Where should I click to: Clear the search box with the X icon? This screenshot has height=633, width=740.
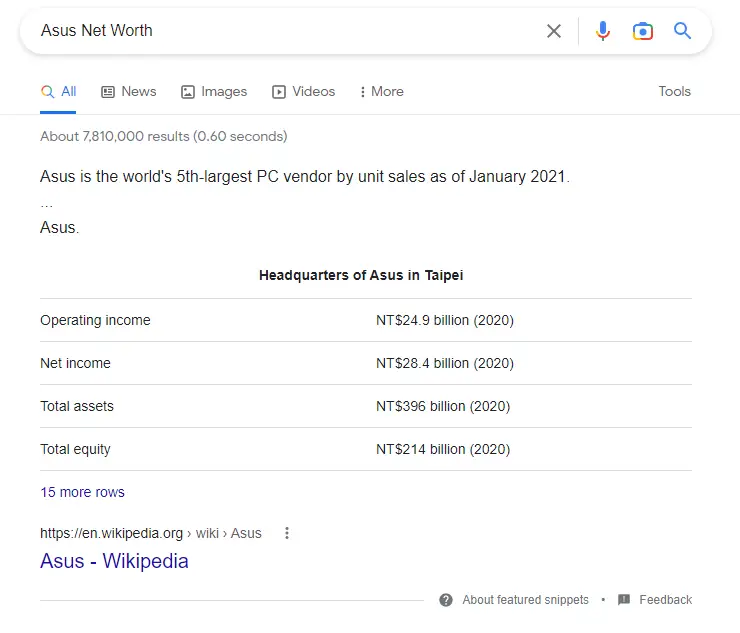554,31
